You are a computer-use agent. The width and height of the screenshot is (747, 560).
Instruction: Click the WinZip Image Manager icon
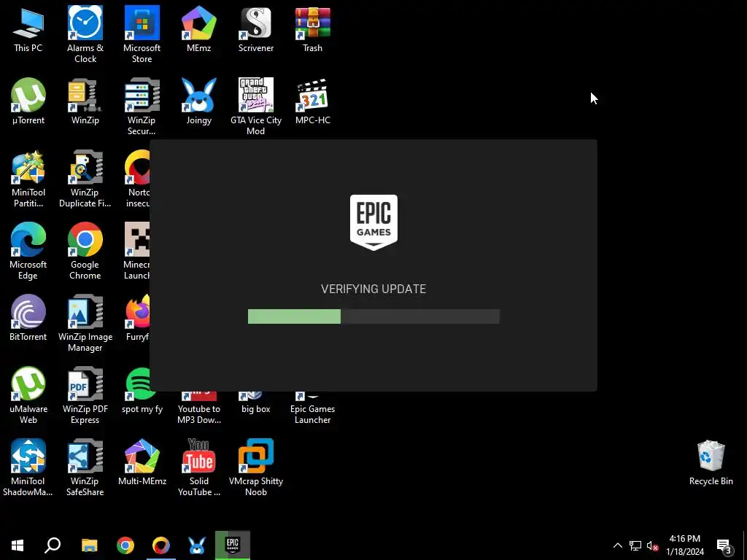coord(85,323)
